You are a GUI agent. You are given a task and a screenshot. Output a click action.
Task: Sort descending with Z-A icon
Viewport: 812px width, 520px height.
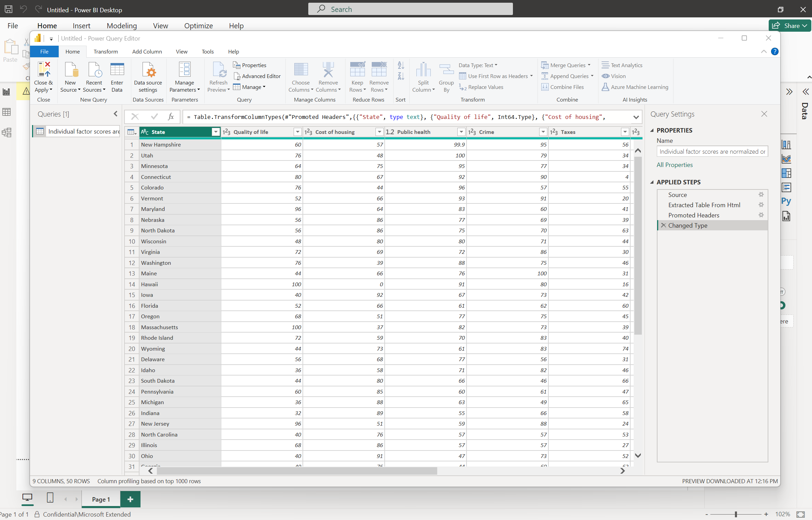(x=401, y=76)
